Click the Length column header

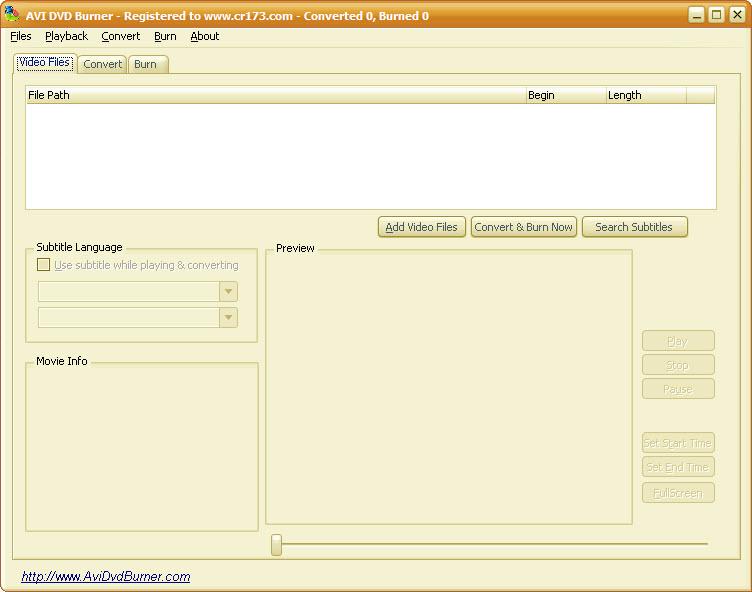point(646,95)
